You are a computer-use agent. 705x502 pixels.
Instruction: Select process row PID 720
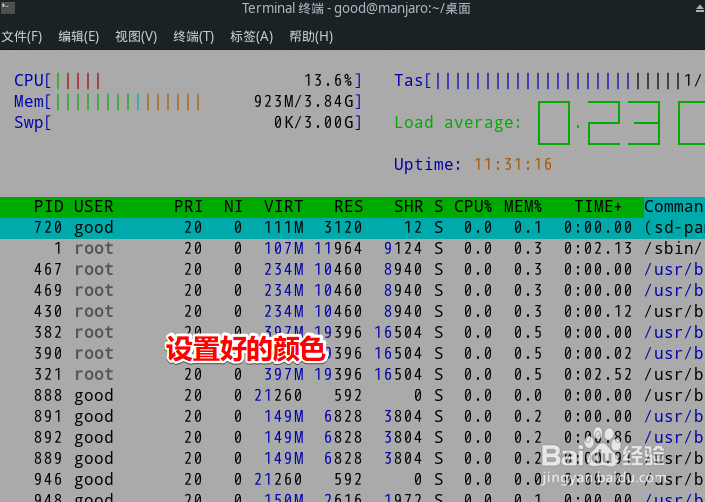[352, 228]
